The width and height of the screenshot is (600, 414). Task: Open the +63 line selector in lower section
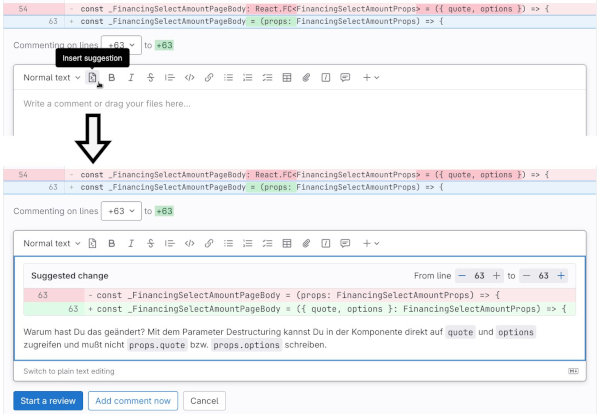point(120,211)
